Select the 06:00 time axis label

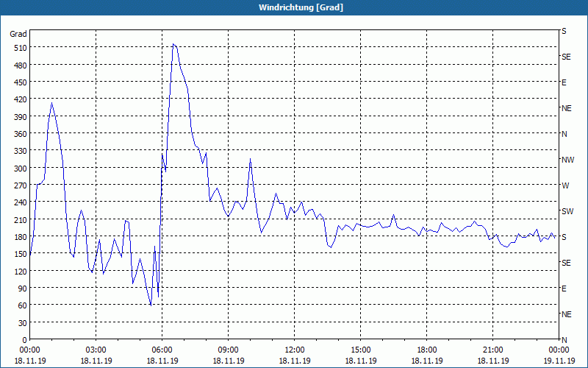tap(162, 350)
